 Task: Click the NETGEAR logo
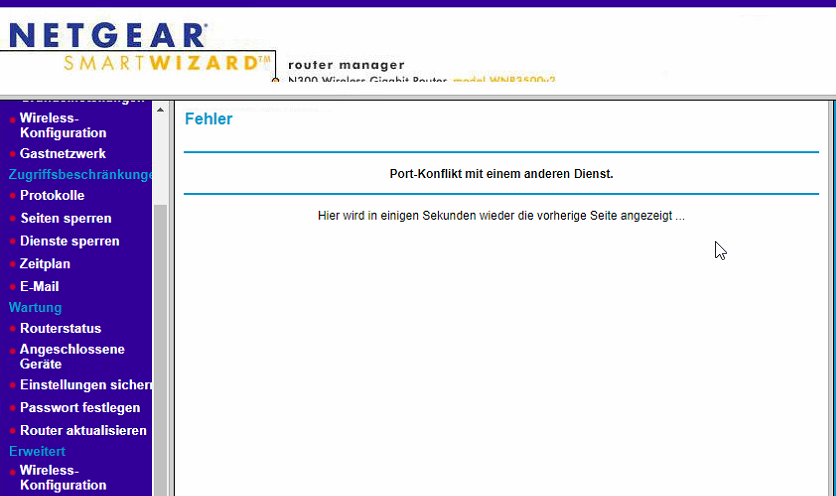point(108,35)
